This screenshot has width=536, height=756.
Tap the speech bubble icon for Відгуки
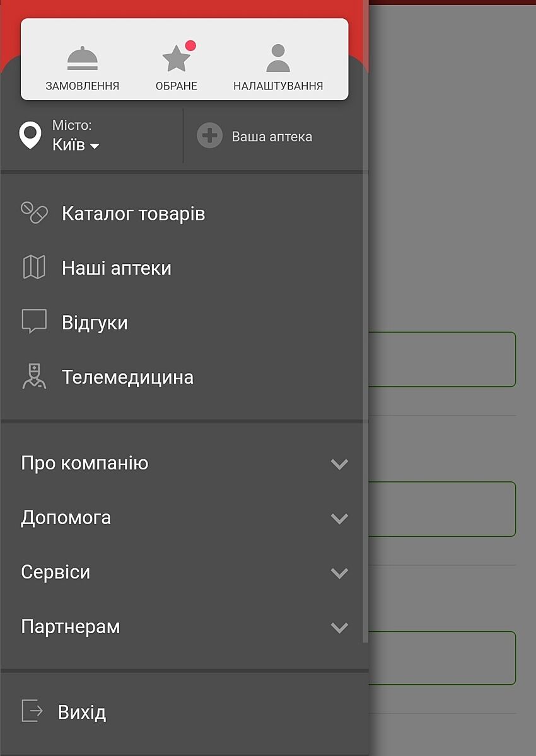tap(35, 322)
